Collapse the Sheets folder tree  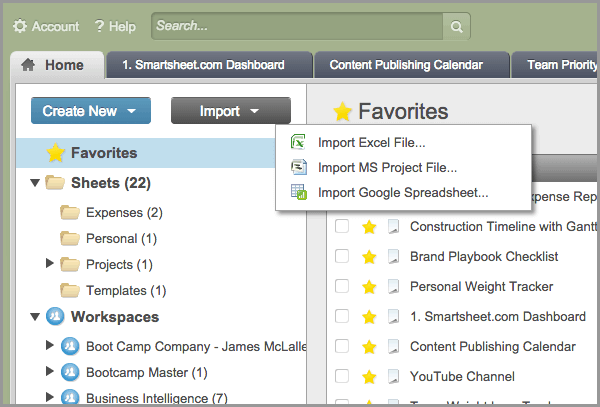(x=35, y=183)
